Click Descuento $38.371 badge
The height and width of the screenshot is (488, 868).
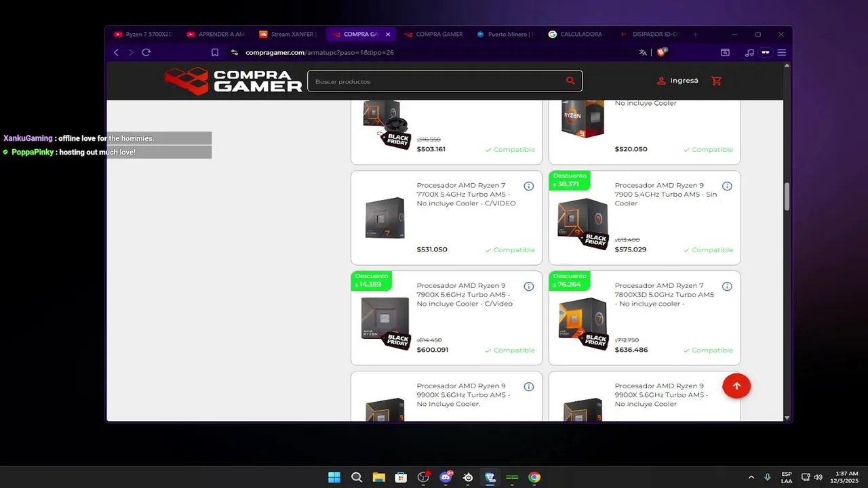570,180
